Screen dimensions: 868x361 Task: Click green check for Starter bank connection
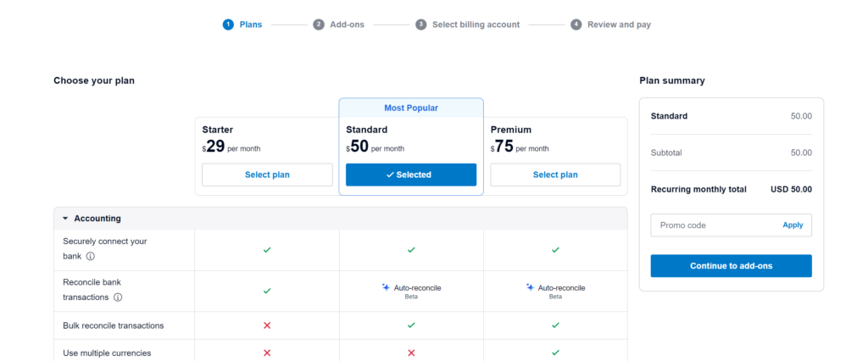[x=267, y=250]
